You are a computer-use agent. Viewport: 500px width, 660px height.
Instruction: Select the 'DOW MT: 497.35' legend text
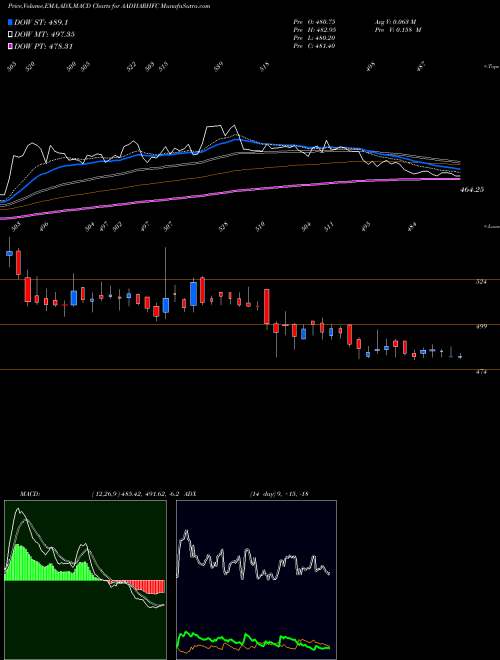pos(45,35)
